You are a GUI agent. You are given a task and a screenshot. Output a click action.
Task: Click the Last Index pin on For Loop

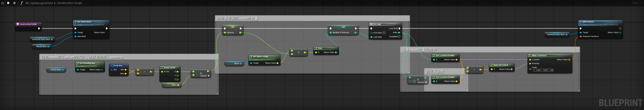[x=372, y=37]
